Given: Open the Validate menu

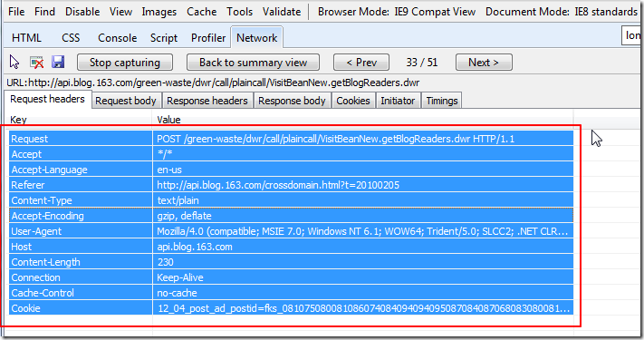Looking at the screenshot, I should tap(282, 12).
